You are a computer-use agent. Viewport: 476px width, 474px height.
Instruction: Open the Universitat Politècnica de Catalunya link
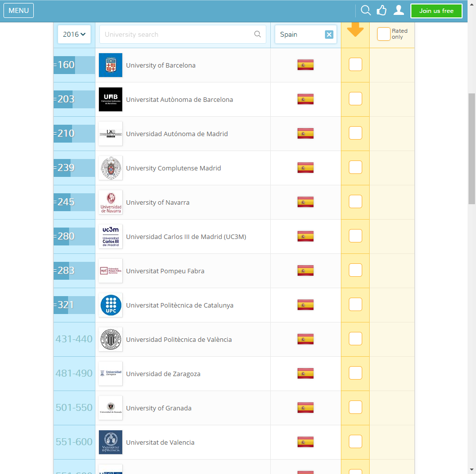pyautogui.click(x=180, y=306)
